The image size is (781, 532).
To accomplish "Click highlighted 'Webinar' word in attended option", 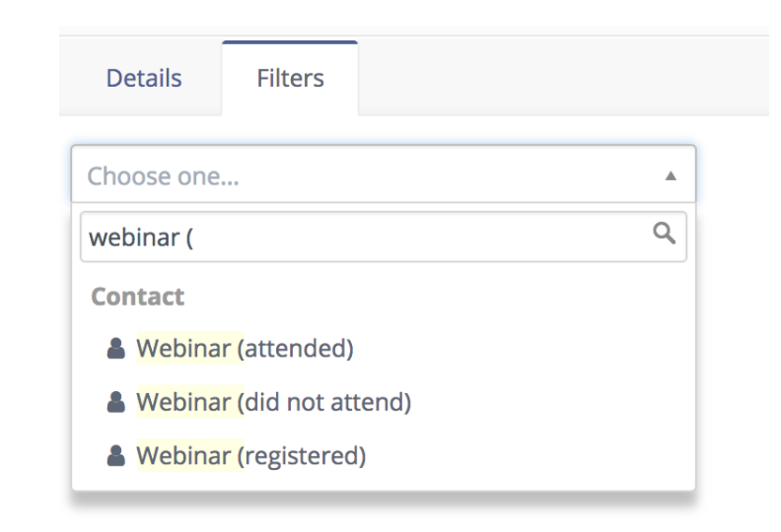I will click(184, 348).
